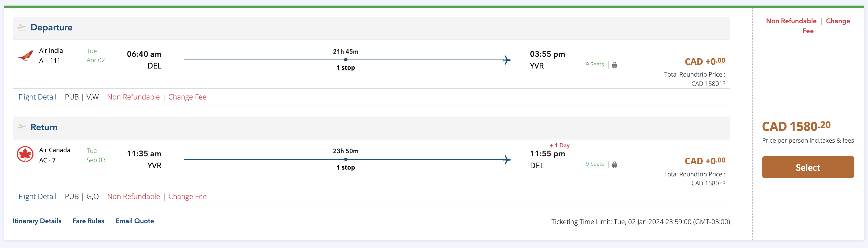Click the Departure section plane icon
The width and height of the screenshot is (868, 248).
click(x=22, y=27)
